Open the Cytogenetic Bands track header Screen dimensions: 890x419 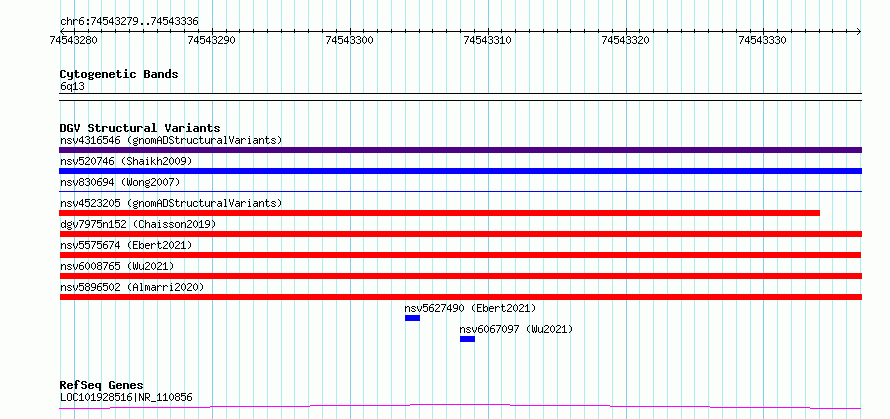tap(119, 74)
